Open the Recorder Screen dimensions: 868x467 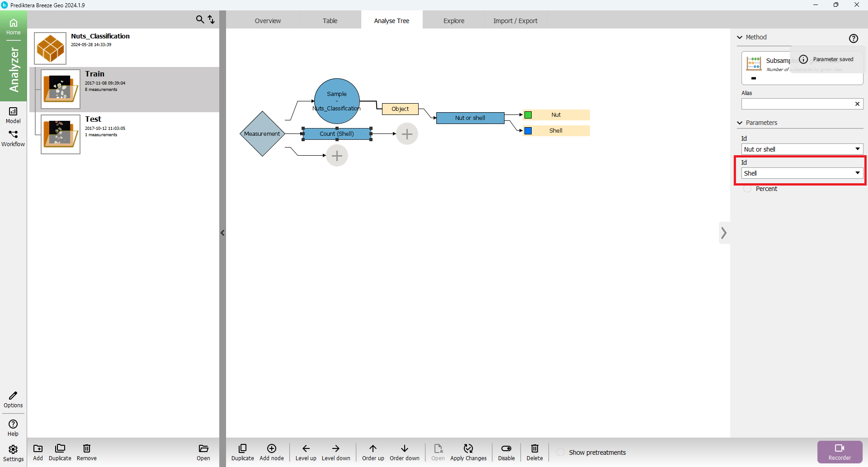pos(840,452)
